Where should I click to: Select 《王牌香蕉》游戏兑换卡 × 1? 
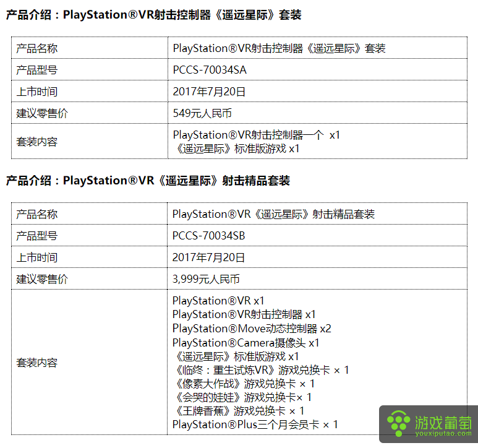239,411
